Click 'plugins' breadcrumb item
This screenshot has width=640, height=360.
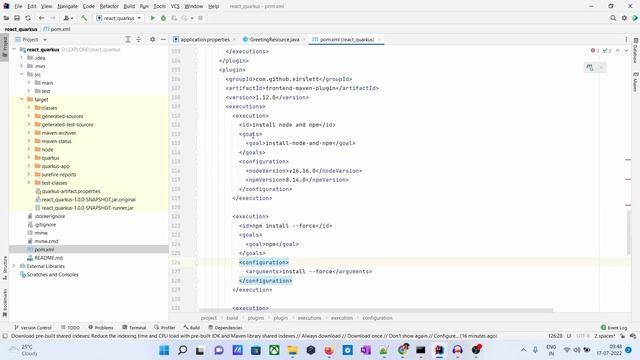(x=256, y=318)
